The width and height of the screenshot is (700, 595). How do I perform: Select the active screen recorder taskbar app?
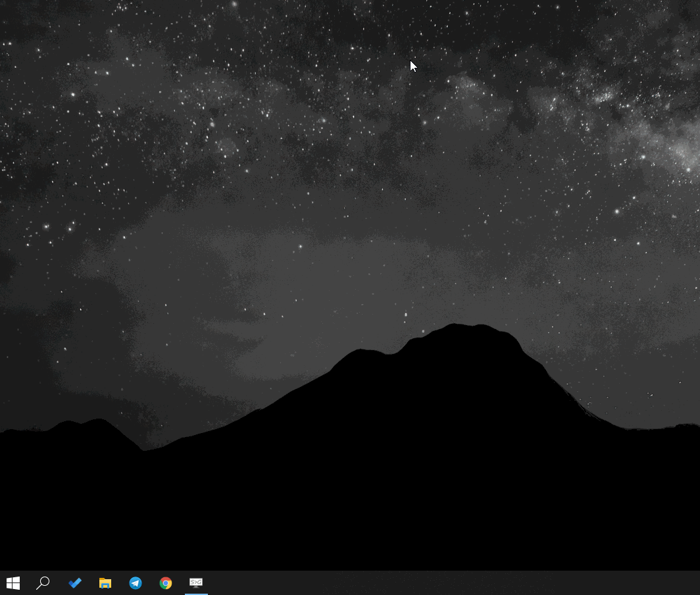pyautogui.click(x=196, y=582)
